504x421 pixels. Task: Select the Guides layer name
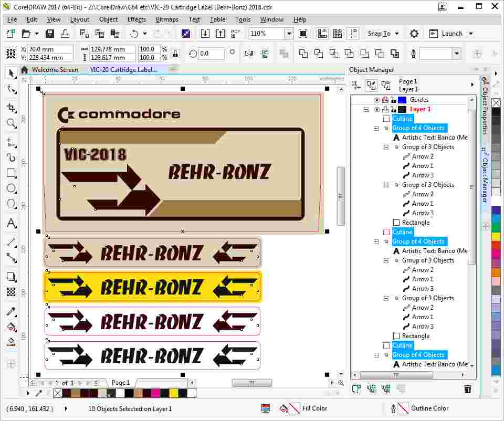419,100
